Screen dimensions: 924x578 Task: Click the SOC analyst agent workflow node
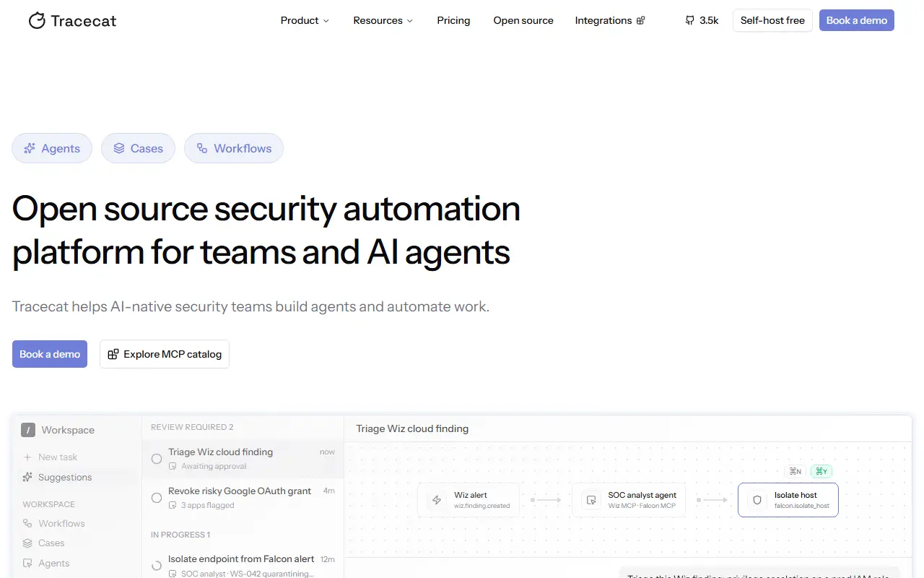coord(629,500)
